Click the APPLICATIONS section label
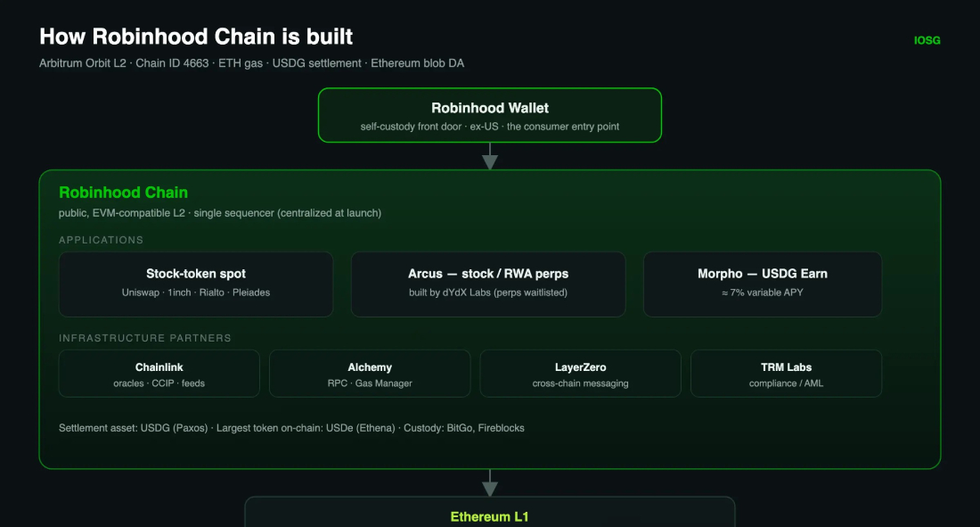This screenshot has height=527, width=980. point(102,241)
